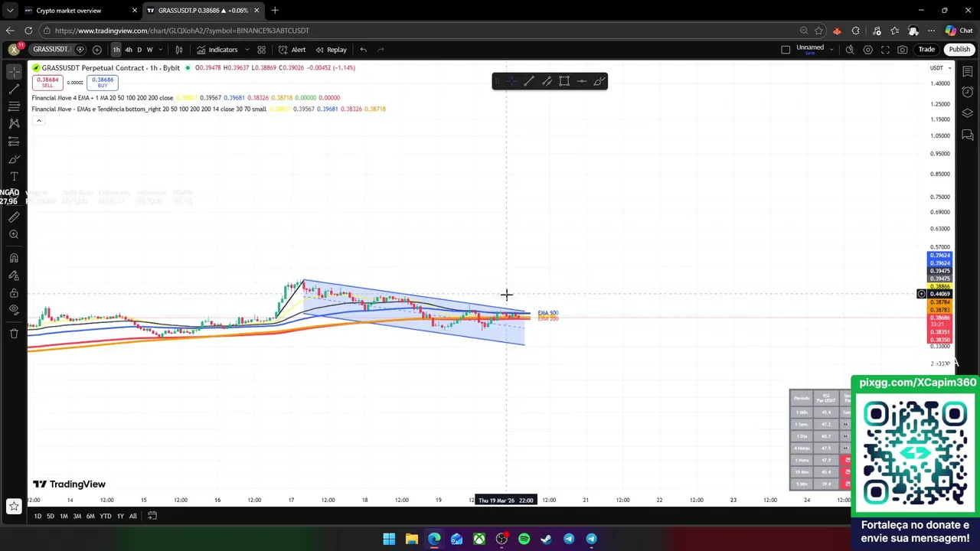Open Spotify from the taskbar

tap(524, 539)
